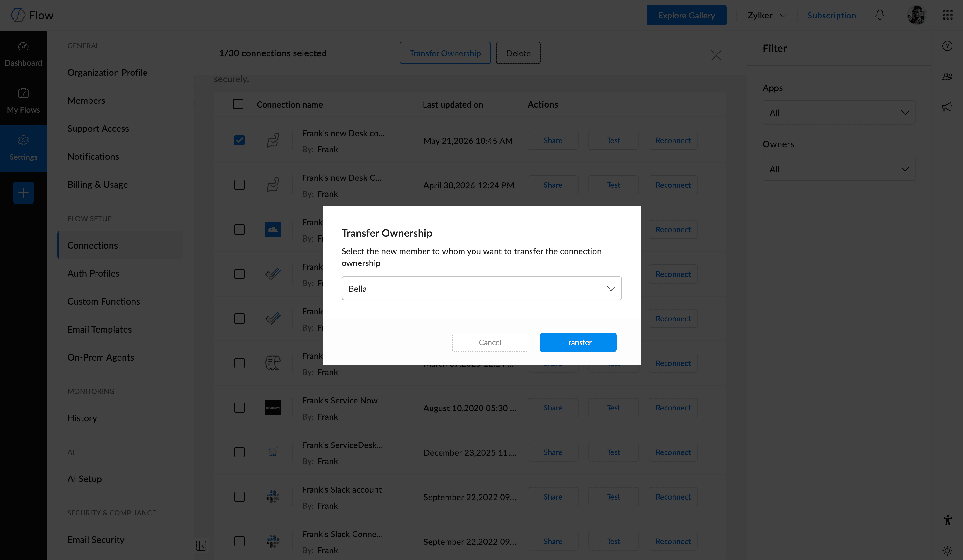Click the Frank's ServiceDesk connection icon
Image resolution: width=963 pixels, height=560 pixels.
tap(273, 452)
